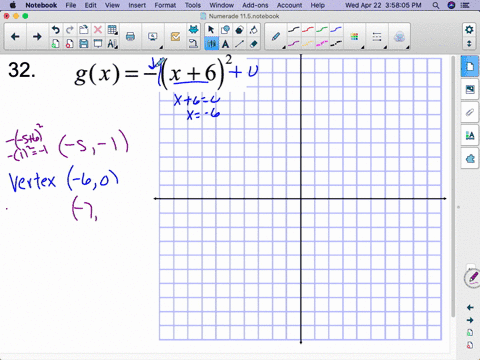This screenshot has height=360, width=480.
Task: Open the text Measurement tools dropdown
Action: click(x=112, y=44)
